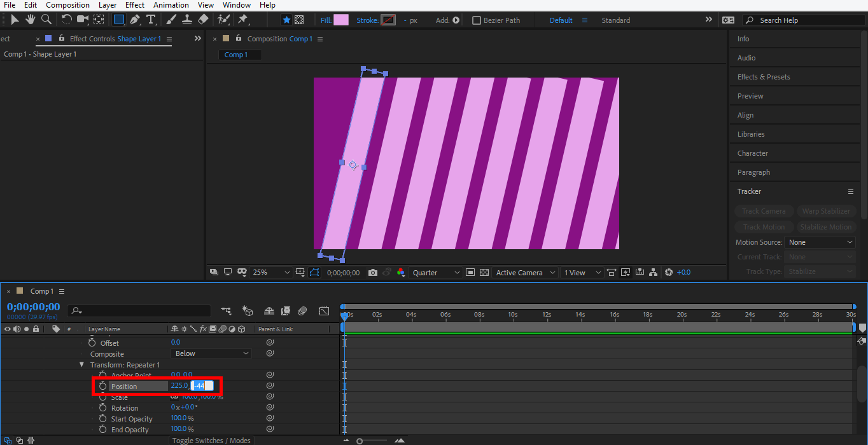The height and width of the screenshot is (445, 868).
Task: Open the Effects & Presets panel
Action: point(764,77)
